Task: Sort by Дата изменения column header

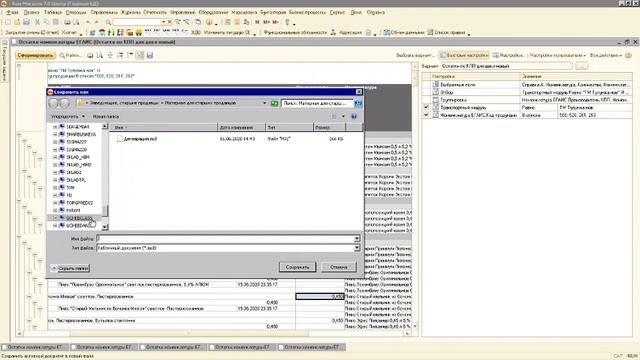Action: click(x=242, y=127)
